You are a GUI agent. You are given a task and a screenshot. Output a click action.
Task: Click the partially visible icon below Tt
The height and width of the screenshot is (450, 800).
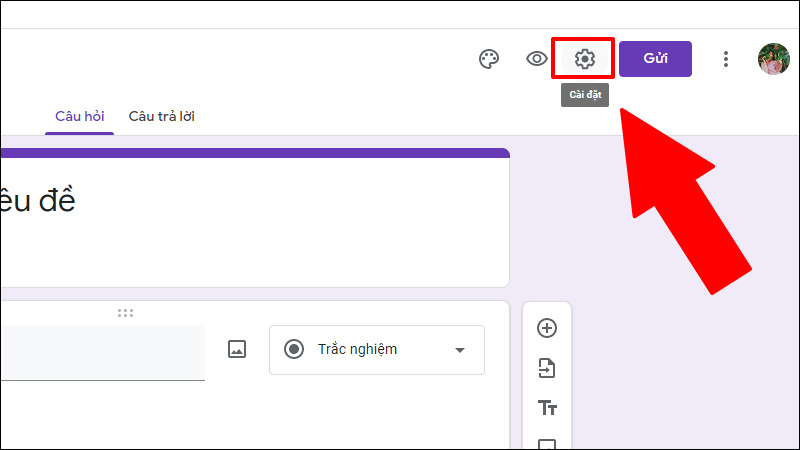[547, 443]
